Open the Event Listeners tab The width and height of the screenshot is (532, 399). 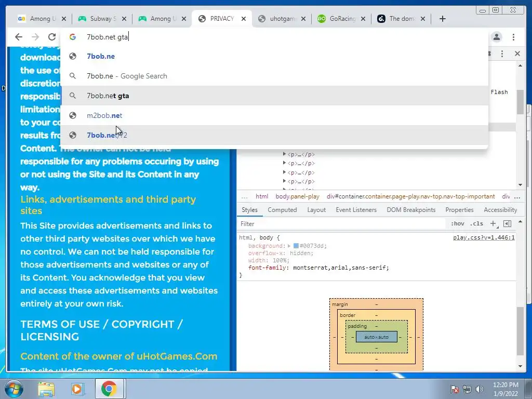(x=356, y=210)
